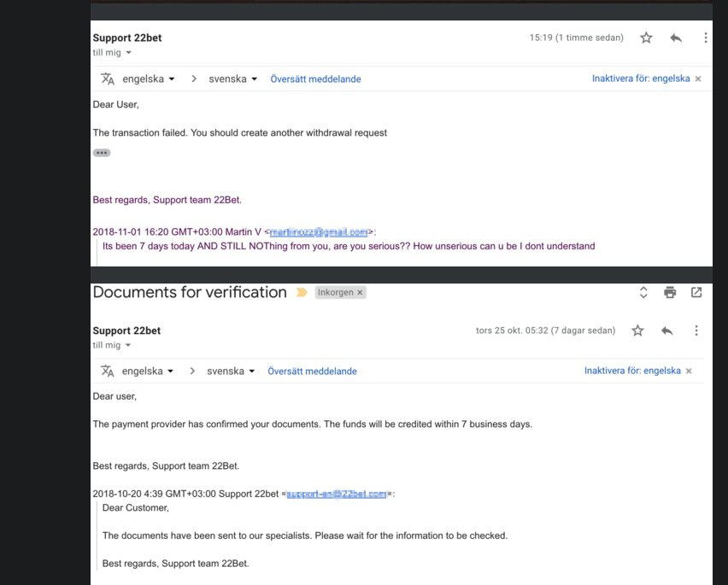This screenshot has width=728, height=585.
Task: Remove the Inkorgen label from the thread
Action: 360,292
